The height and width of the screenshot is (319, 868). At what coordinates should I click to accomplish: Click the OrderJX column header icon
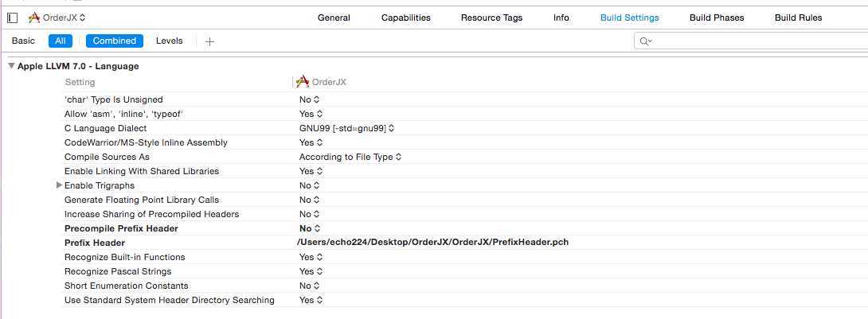point(302,82)
